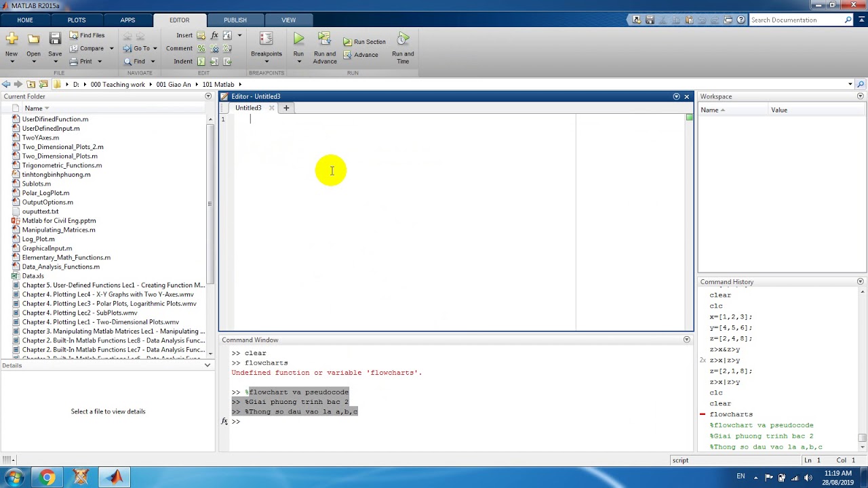Go up one folder level icon
The height and width of the screenshot is (488, 868).
(31, 84)
